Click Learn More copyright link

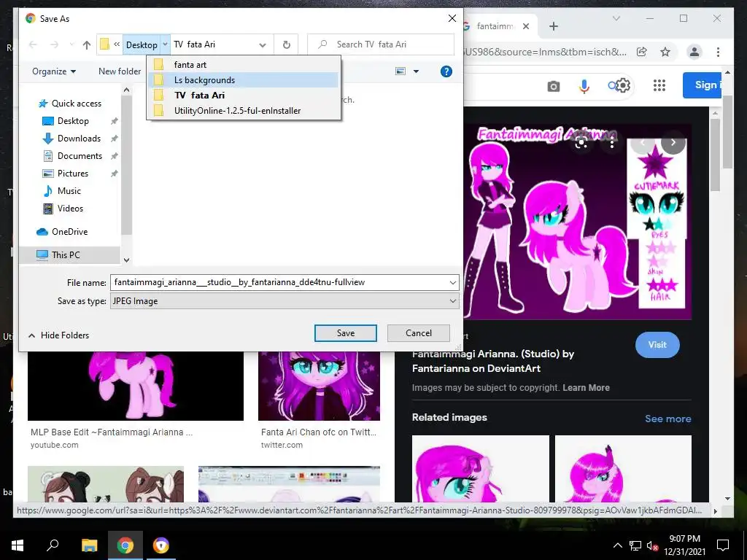click(586, 388)
